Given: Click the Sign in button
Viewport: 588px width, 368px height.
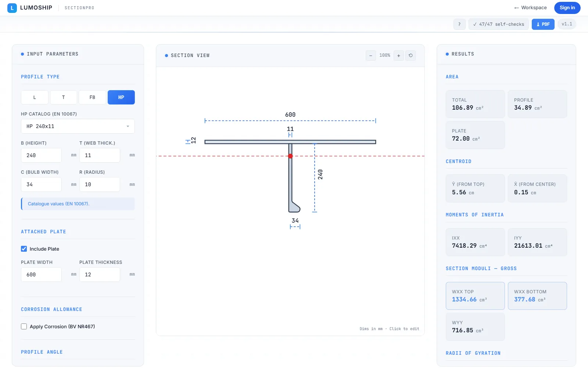Looking at the screenshot, I should click(x=567, y=8).
